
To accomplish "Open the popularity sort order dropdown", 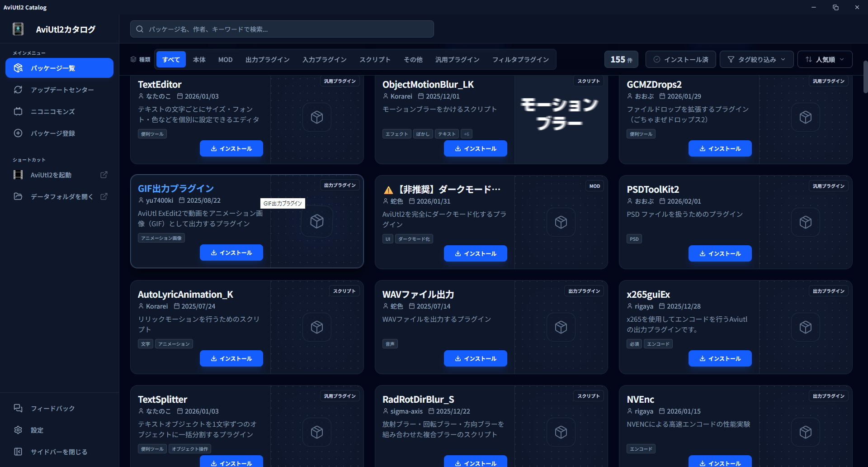I will (825, 59).
